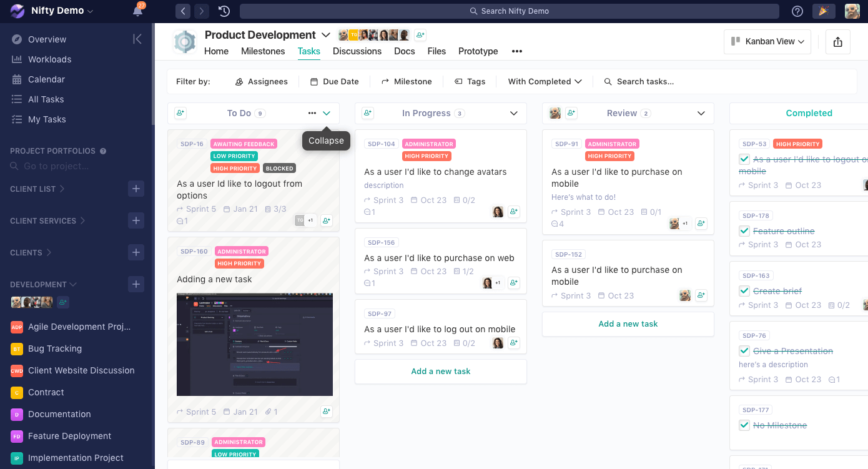Open the share/export icon next to Kanban View
This screenshot has width=868, height=469.
838,42
